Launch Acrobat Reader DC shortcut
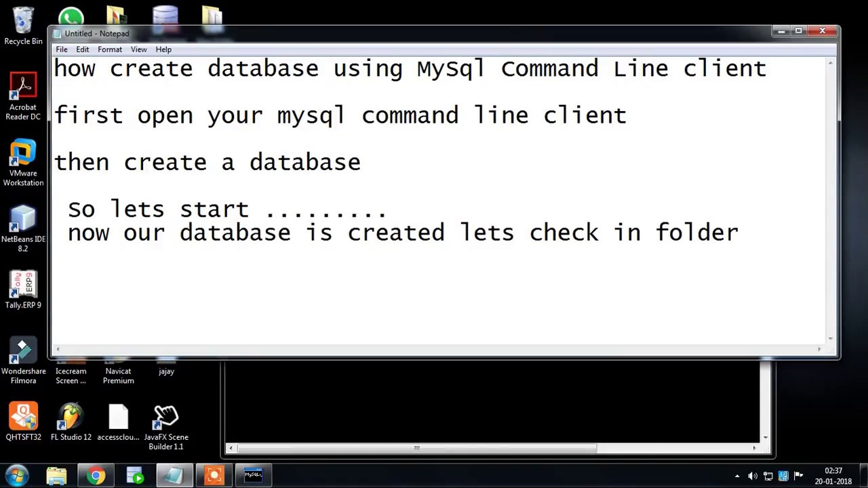Viewport: 868px width, 488px height. coord(23,97)
